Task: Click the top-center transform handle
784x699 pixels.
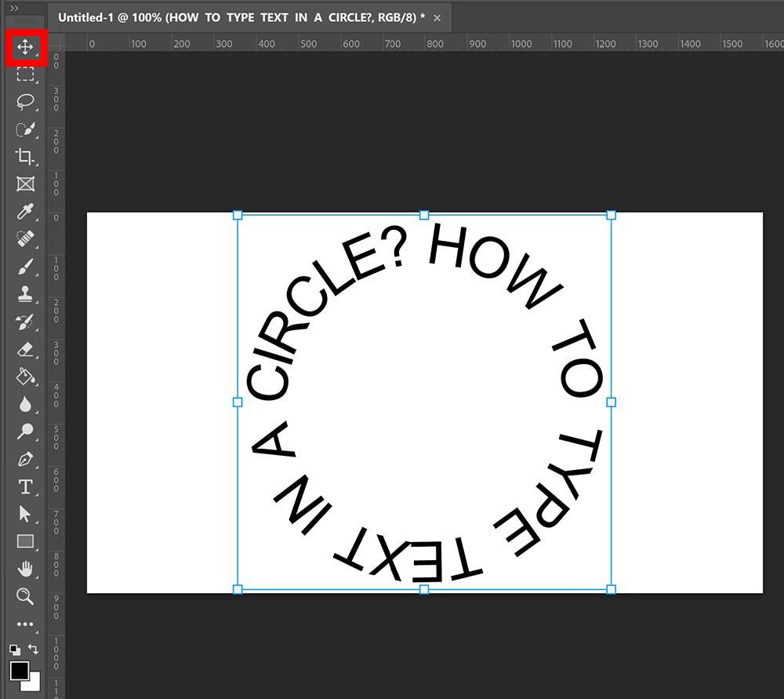Action: click(x=424, y=215)
